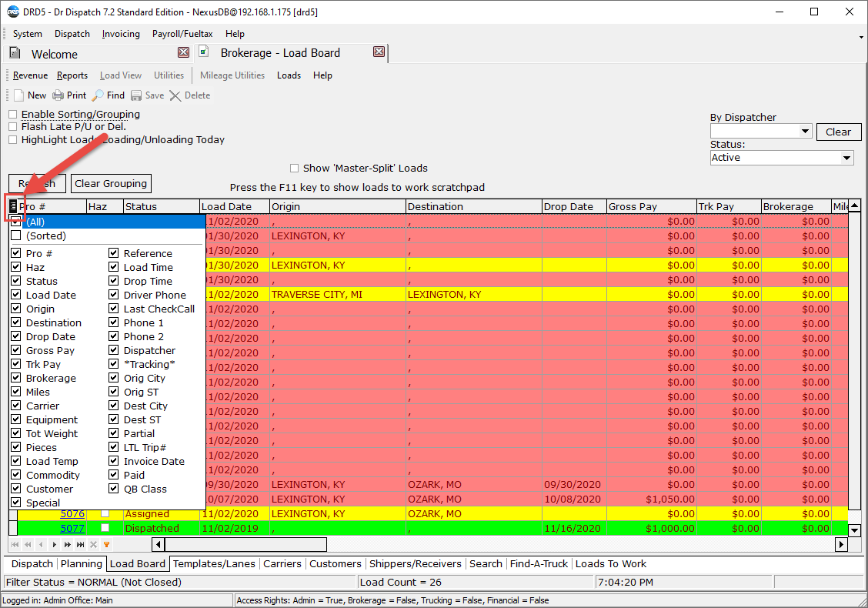Uncheck the Tot Weight column
Image resolution: width=868 pixels, height=608 pixels.
pos(16,433)
